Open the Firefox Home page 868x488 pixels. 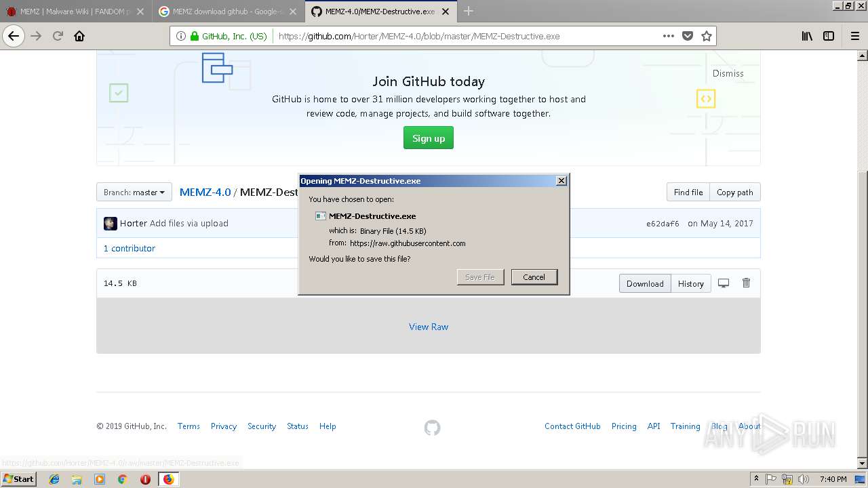[x=79, y=36]
